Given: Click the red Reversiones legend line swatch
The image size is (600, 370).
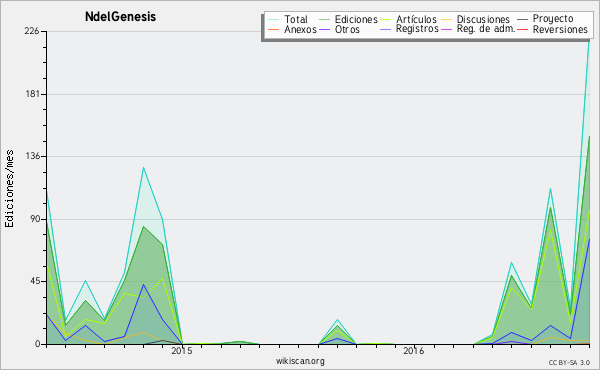Looking at the screenshot, I should click(522, 30).
